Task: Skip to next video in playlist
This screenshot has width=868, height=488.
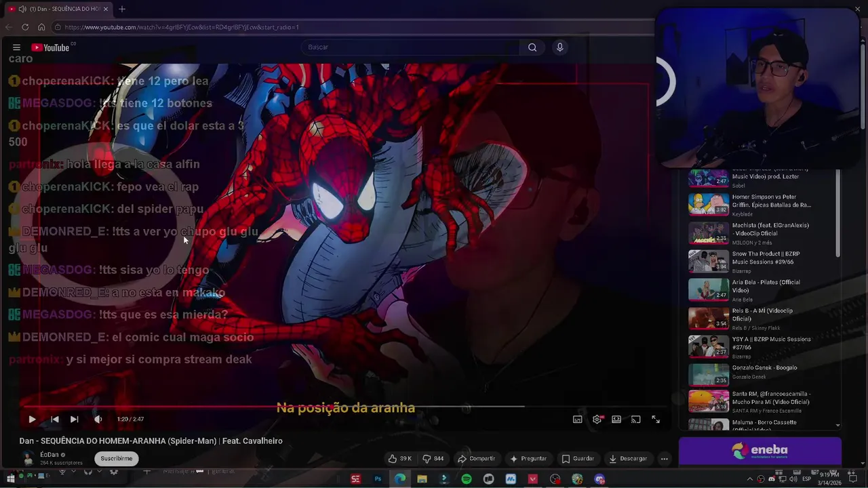Action: [75, 420]
